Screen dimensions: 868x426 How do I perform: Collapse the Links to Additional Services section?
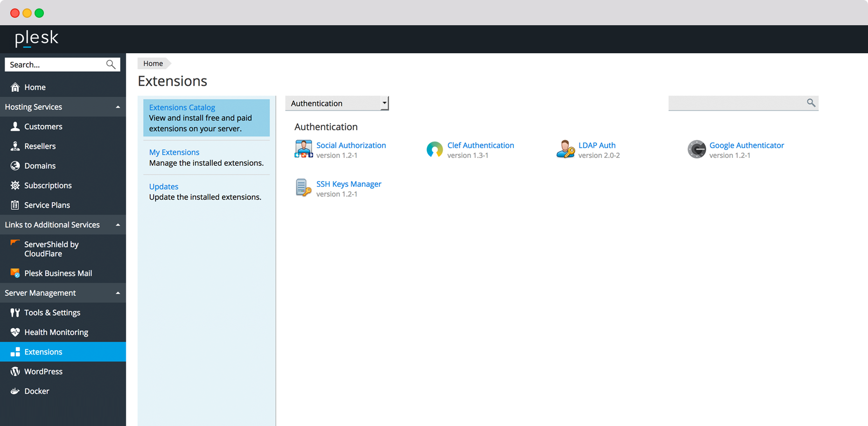[118, 225]
